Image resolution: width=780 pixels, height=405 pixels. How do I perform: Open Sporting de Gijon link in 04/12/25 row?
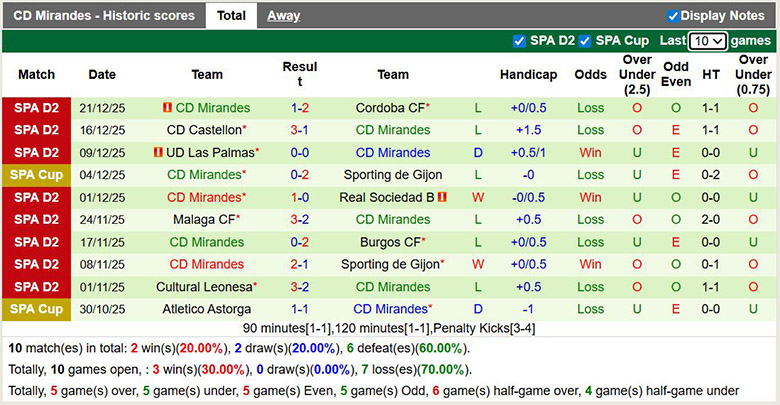pyautogui.click(x=391, y=175)
